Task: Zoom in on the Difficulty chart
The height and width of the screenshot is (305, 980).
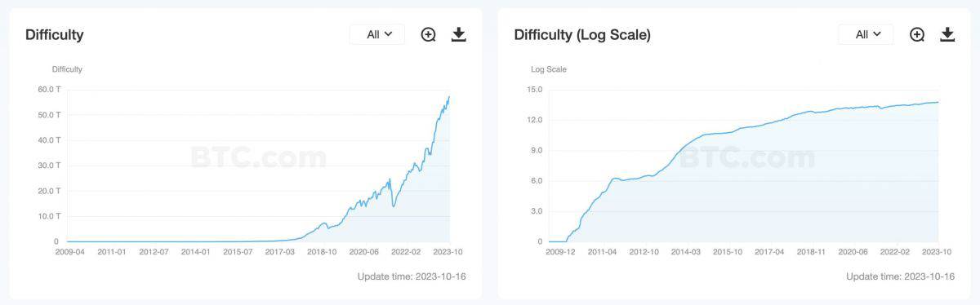Action: (429, 34)
